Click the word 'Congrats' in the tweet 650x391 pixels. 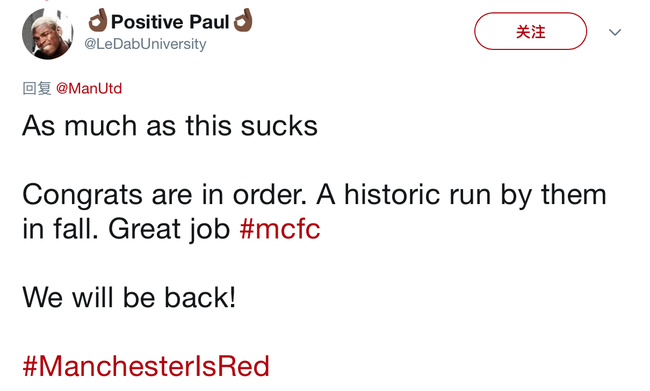click(x=82, y=195)
